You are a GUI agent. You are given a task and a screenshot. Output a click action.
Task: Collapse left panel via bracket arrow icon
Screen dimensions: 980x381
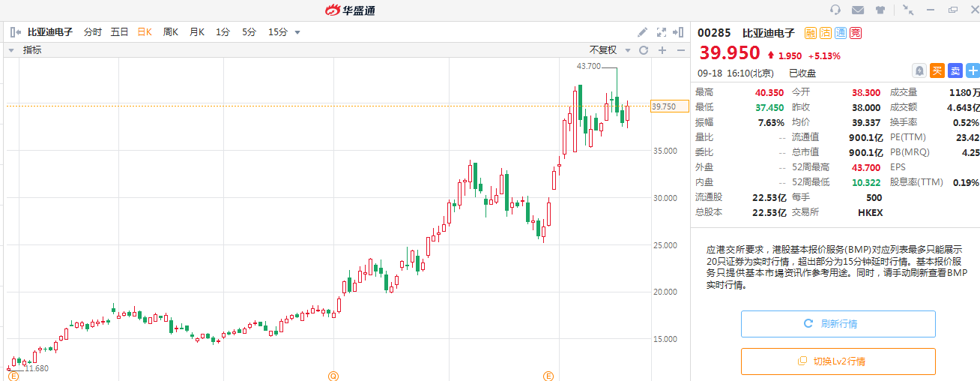coord(16,32)
